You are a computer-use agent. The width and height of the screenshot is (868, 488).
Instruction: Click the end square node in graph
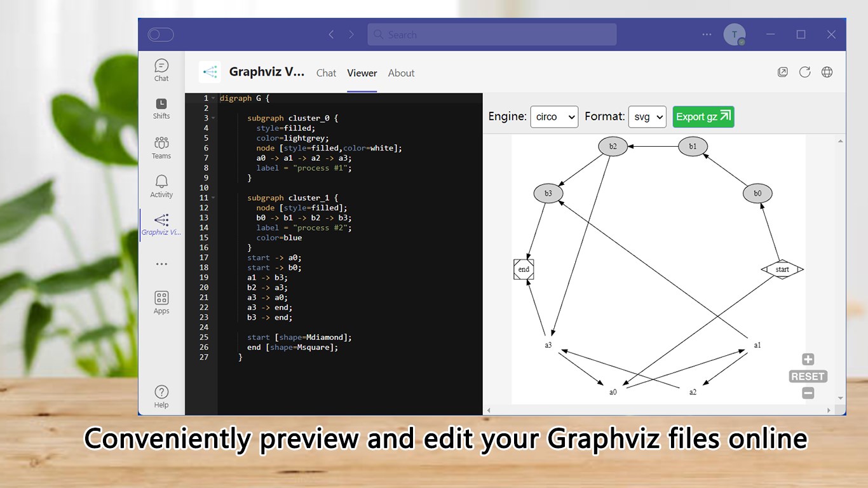(x=524, y=269)
